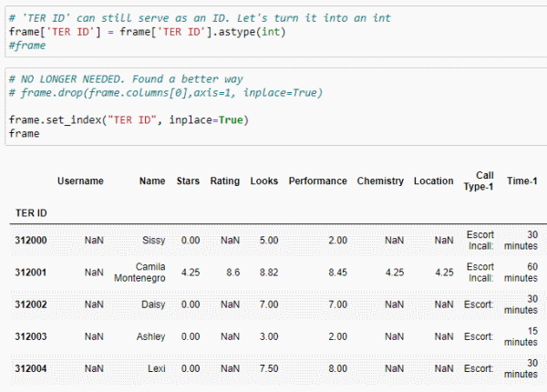
Task: Click the commented frame.drop line
Action: pyautogui.click(x=166, y=93)
